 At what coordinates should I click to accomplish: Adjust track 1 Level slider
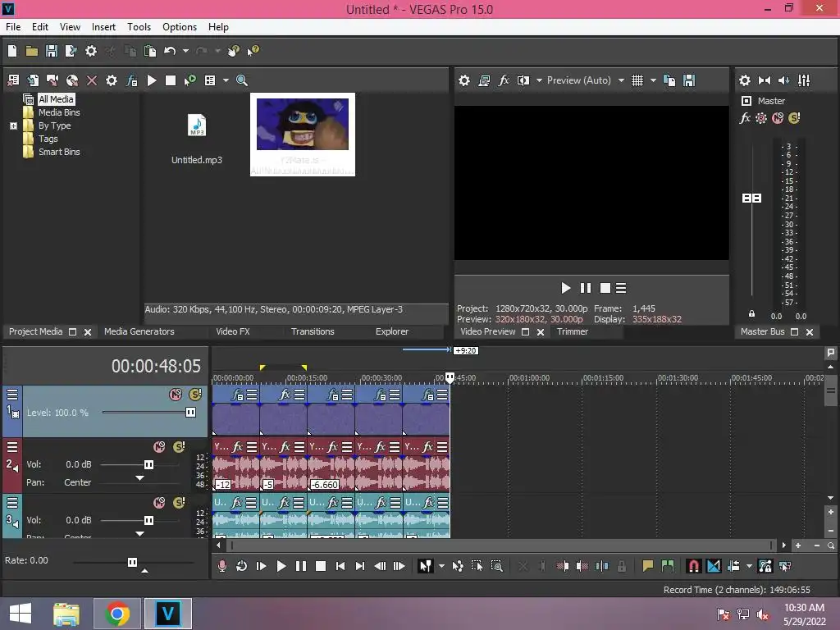coord(190,413)
